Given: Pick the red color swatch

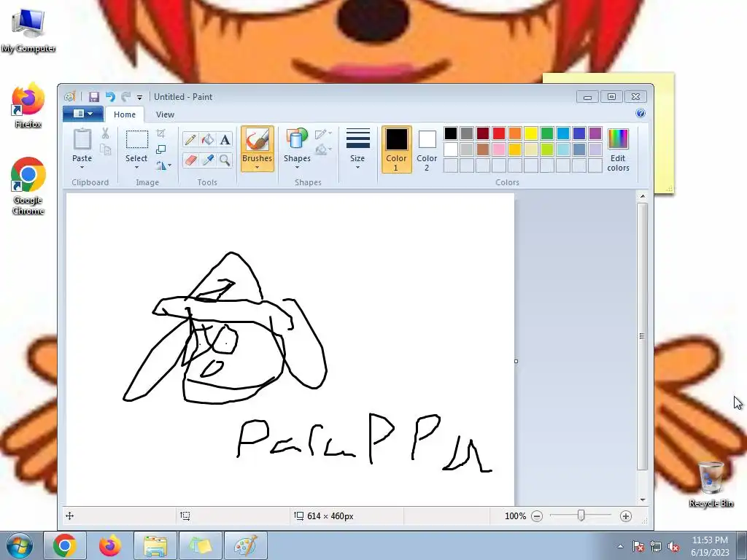Looking at the screenshot, I should coord(499,133).
